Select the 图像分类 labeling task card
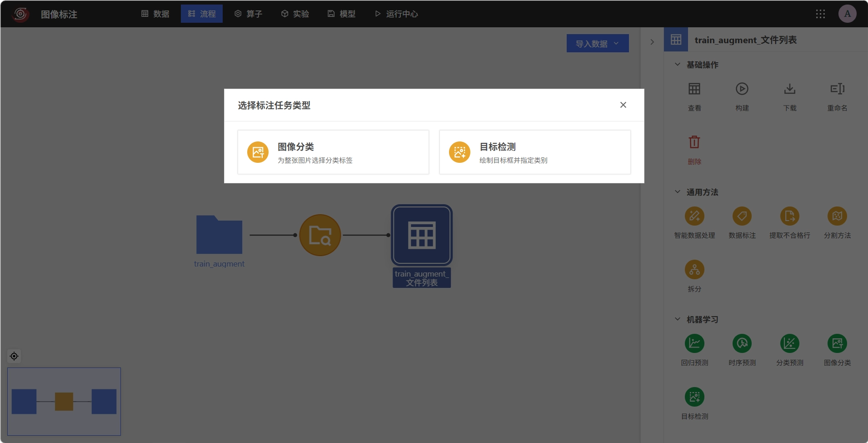The height and width of the screenshot is (443, 868). pyautogui.click(x=333, y=152)
